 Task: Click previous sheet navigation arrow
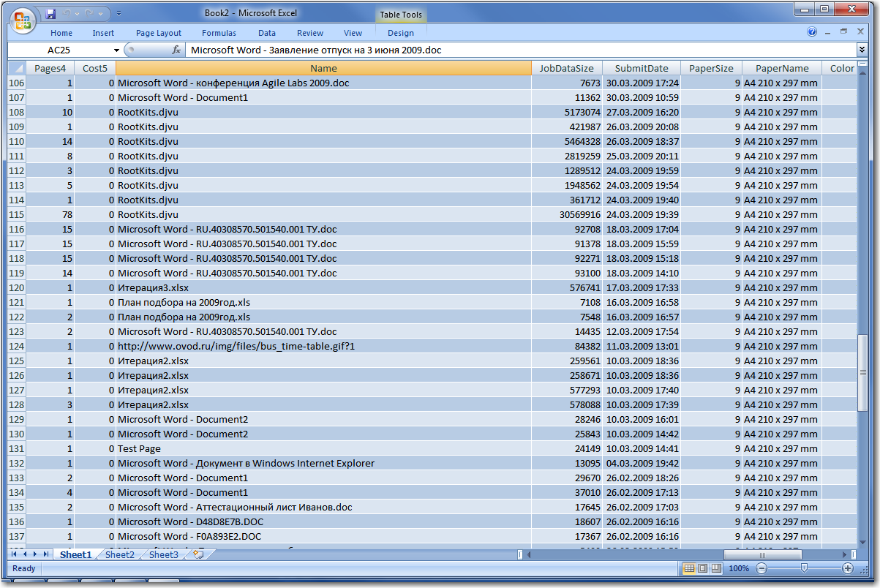pyautogui.click(x=26, y=555)
